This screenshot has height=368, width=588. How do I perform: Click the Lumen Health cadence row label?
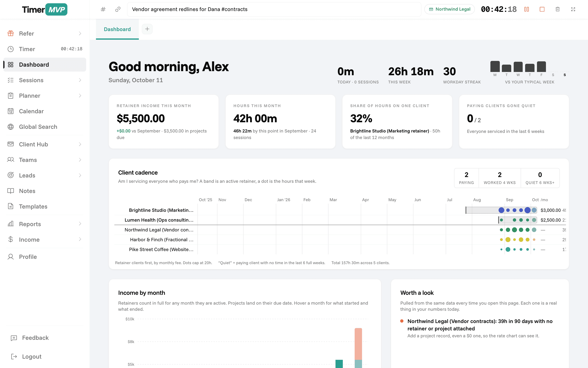coord(159,220)
